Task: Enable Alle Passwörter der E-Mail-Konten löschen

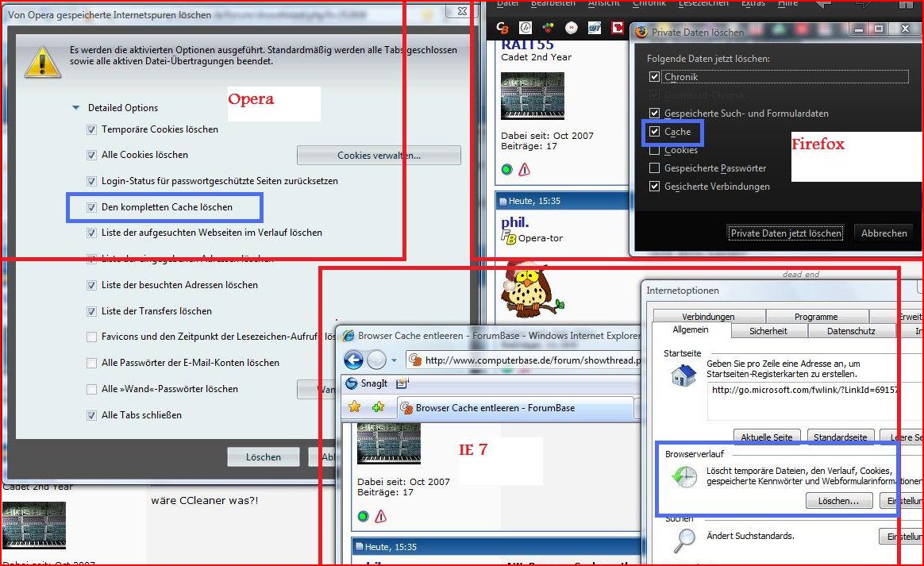Action: (91, 364)
